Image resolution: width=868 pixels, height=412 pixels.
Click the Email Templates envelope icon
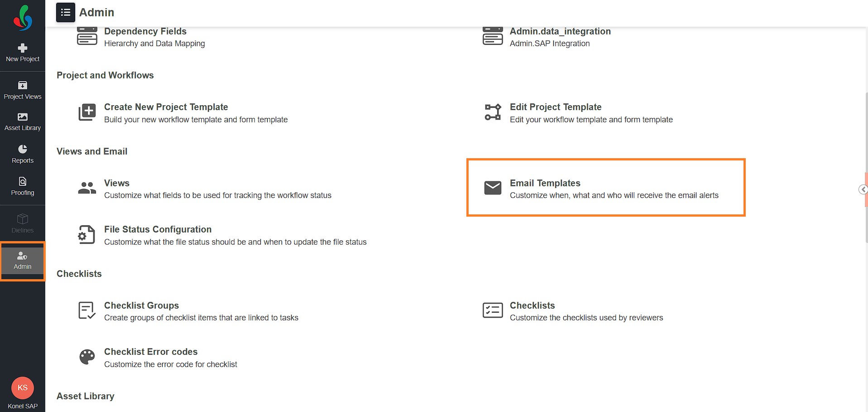pyautogui.click(x=493, y=188)
